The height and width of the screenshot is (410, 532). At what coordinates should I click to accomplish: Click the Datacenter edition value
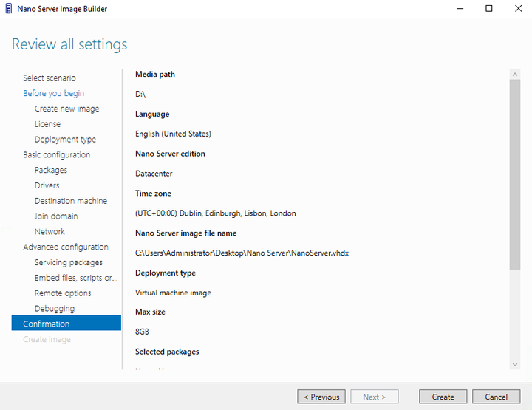tap(154, 174)
